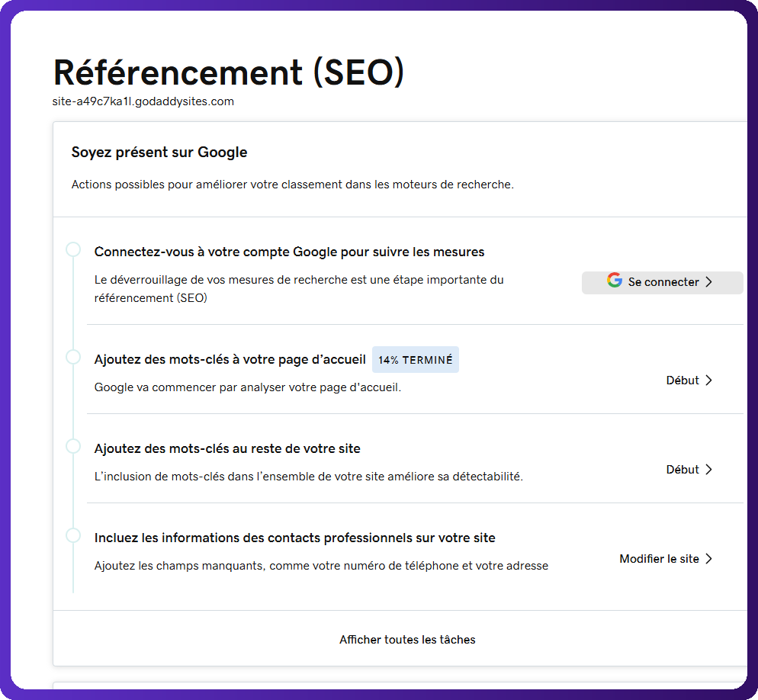Click chevron next to Modifier le site
758x700 pixels.
[x=708, y=559]
